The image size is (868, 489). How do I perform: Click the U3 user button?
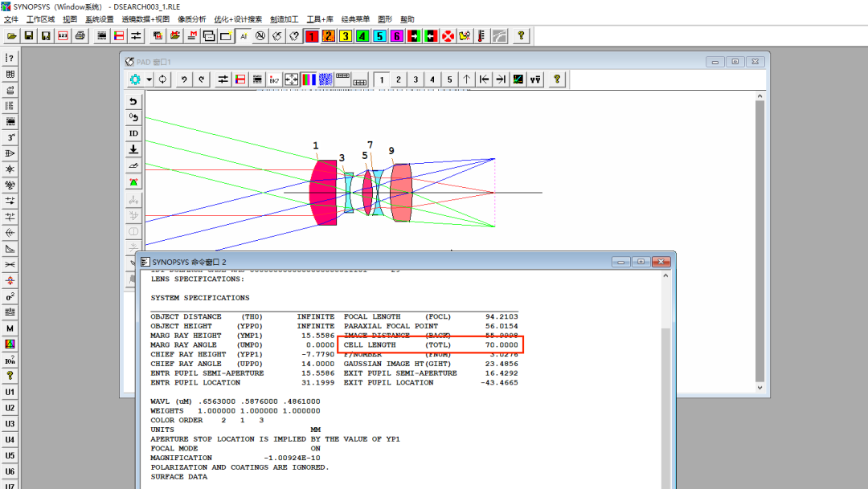[x=10, y=424]
